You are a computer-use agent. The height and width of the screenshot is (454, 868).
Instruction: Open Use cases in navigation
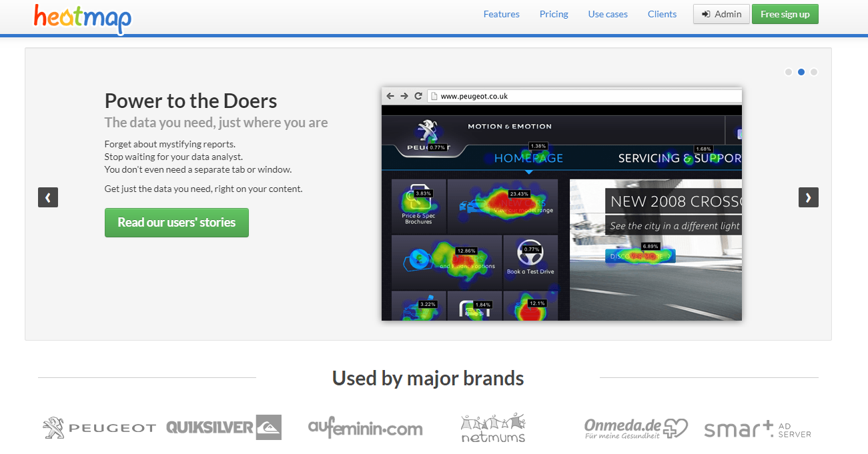pyautogui.click(x=607, y=14)
